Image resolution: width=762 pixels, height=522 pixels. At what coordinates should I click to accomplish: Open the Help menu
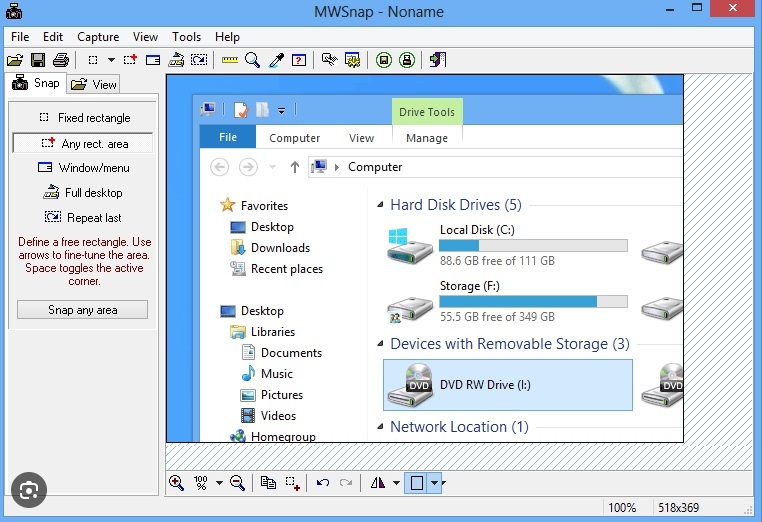coord(227,37)
